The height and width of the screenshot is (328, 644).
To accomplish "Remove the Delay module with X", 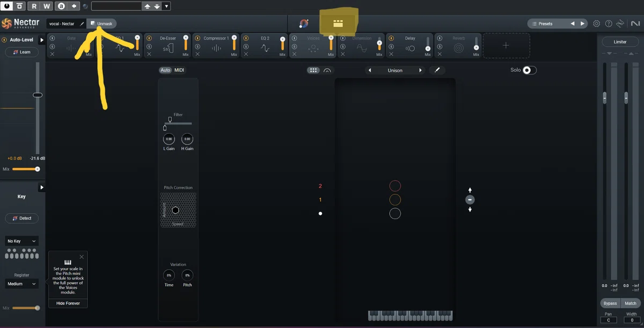I will [391, 54].
